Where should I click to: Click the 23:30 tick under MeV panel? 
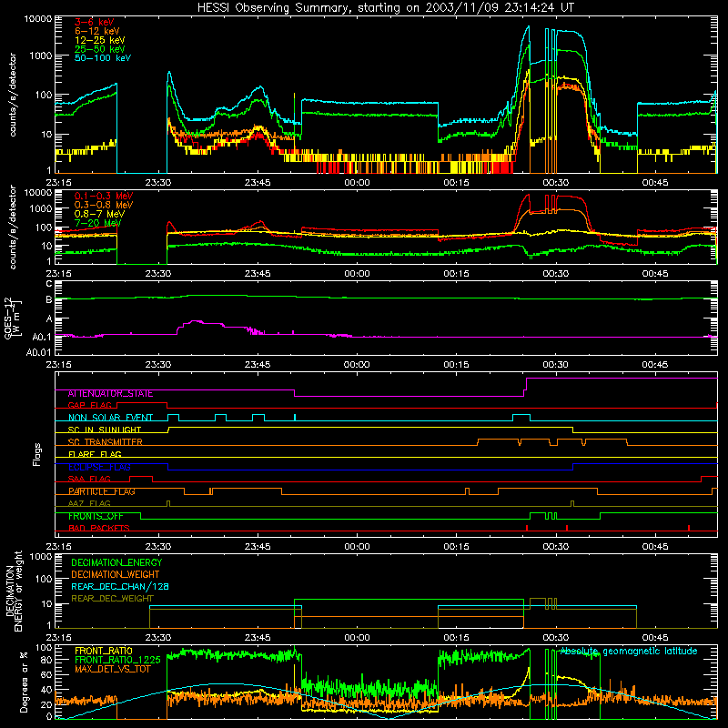(x=158, y=274)
